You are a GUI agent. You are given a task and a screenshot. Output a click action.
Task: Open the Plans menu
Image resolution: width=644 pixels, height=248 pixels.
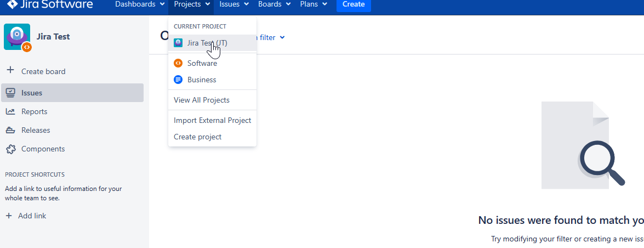point(314,4)
